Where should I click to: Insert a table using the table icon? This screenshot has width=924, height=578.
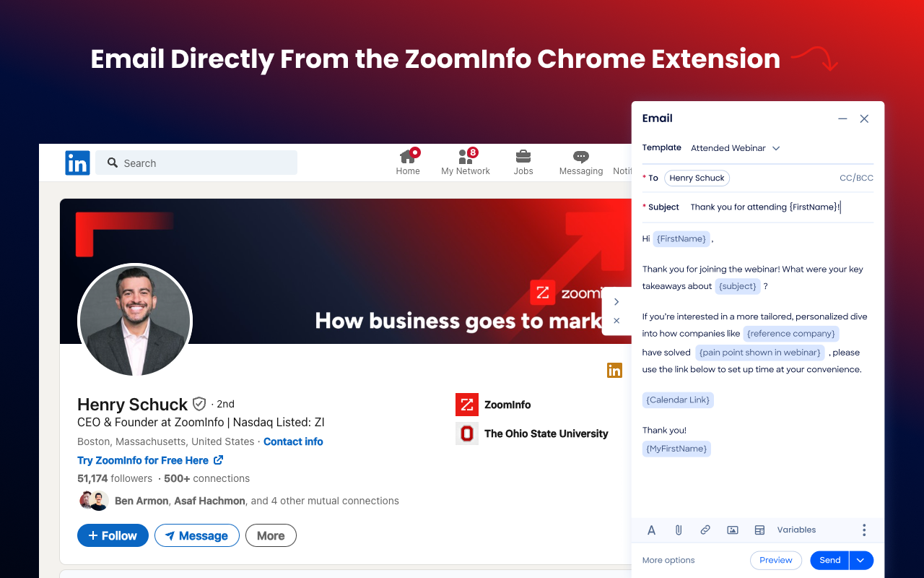[x=759, y=530]
